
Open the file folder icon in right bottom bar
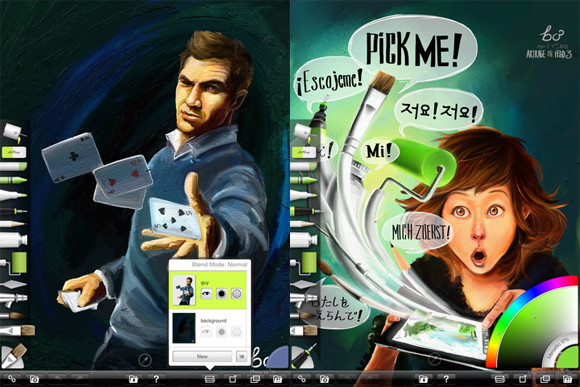(423, 379)
